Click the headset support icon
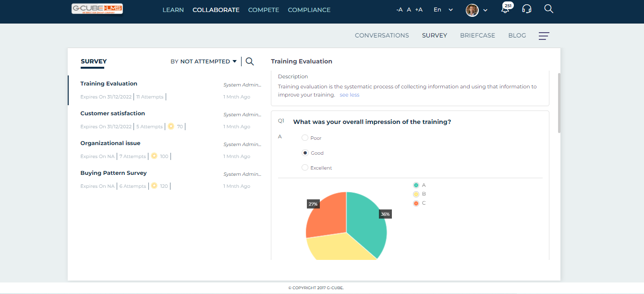This screenshot has width=644, height=294. point(527,9)
